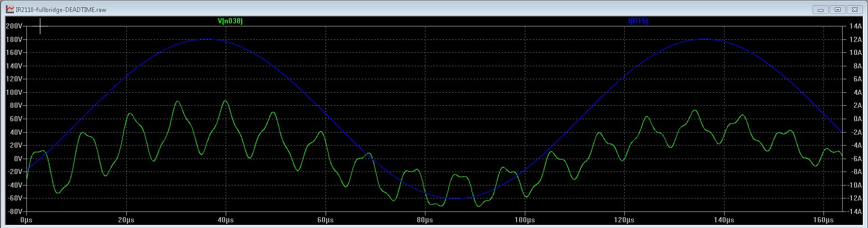
Task: Select the blue I(R15) trace label
Action: (x=638, y=21)
